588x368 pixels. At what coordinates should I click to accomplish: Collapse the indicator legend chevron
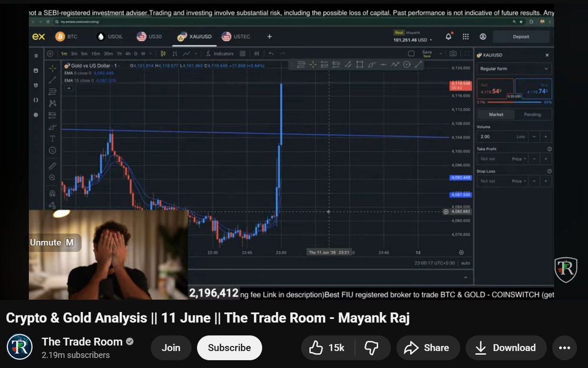coord(68,88)
